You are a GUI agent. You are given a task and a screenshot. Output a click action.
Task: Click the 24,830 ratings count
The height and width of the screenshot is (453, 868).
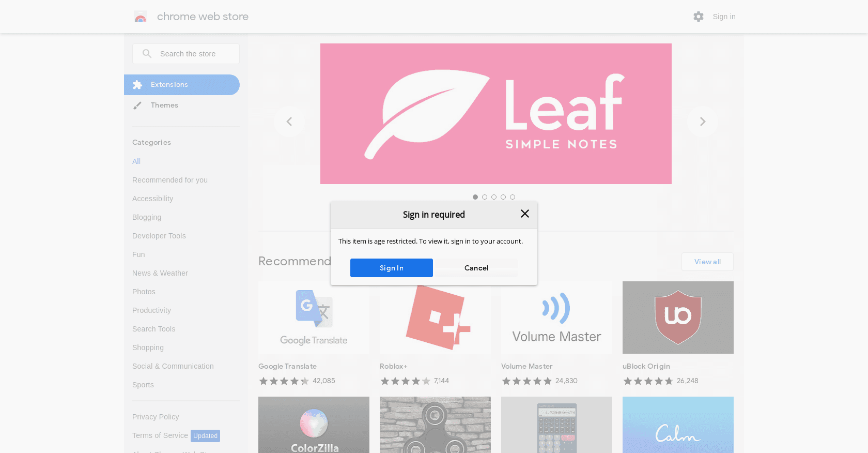click(566, 381)
